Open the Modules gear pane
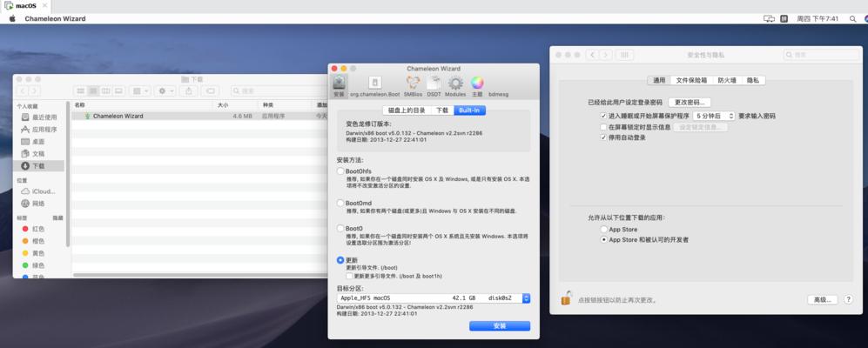868x348 pixels. [x=455, y=86]
